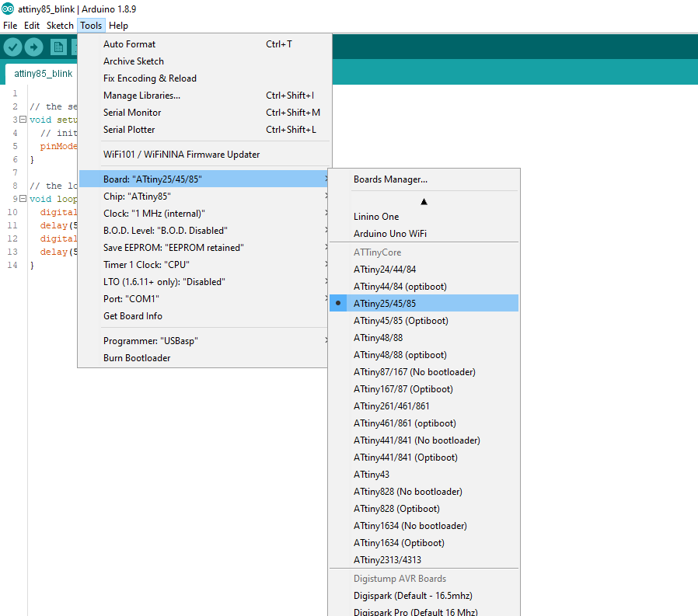Click the Upload arrow toolbar icon
Screen dimensions: 698x616
coord(34,47)
